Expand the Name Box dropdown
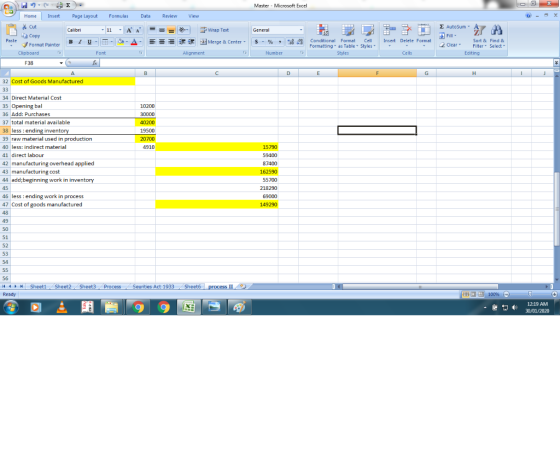 pyautogui.click(x=61, y=63)
